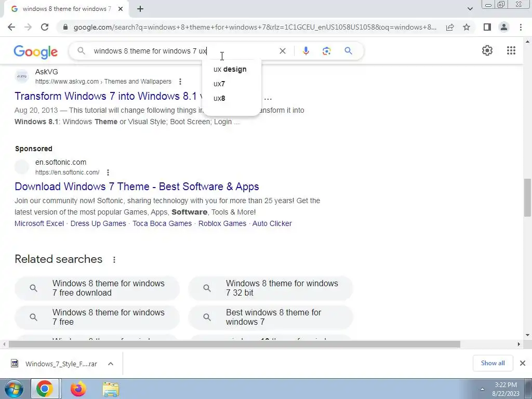Open Related searches options menu
This screenshot has width=532, height=399.
pos(114,260)
